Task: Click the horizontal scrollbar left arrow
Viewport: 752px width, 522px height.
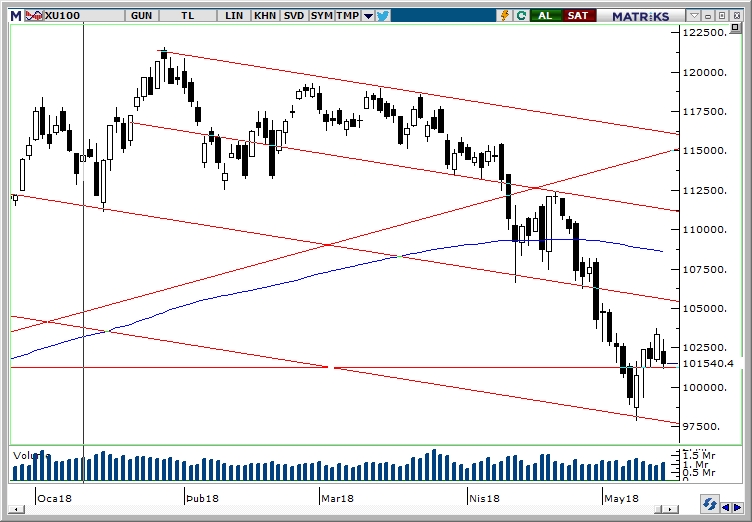Action: [x=16, y=509]
